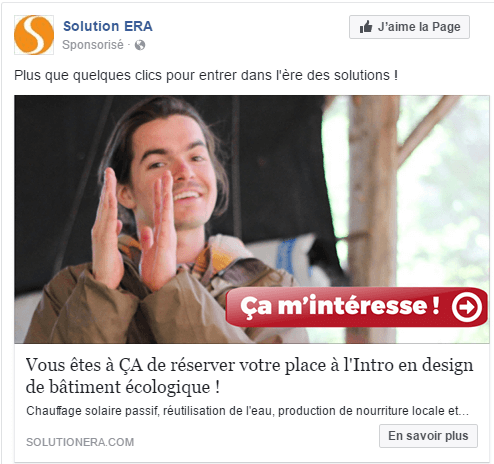Click the thumbs-up icon on like button
Image resolution: width=494 pixels, height=464 pixels.
[x=366, y=27]
